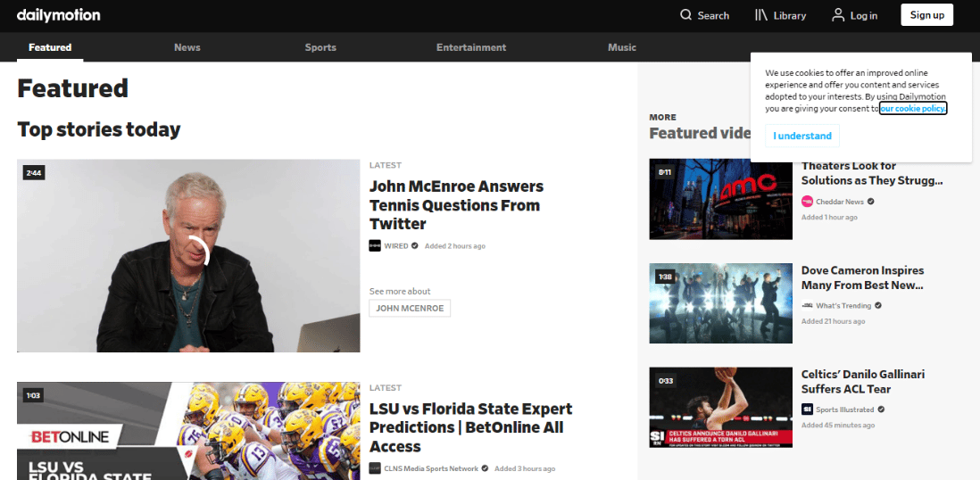
Task: Go to the Entertainment tab
Action: click(x=471, y=47)
